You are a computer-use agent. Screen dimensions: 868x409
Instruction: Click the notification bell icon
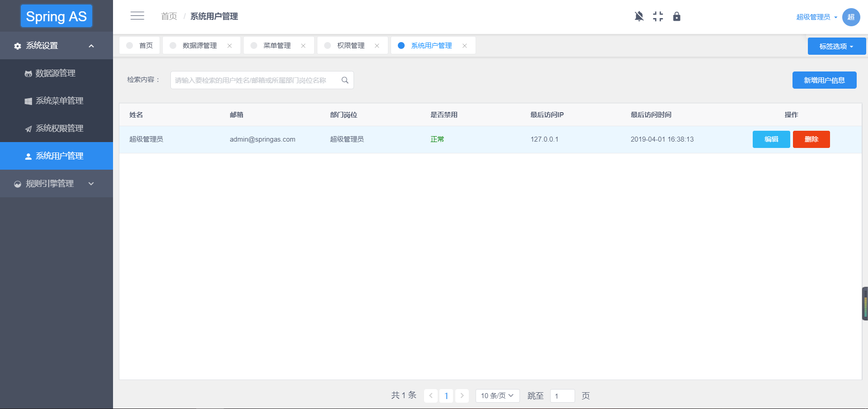coord(639,16)
